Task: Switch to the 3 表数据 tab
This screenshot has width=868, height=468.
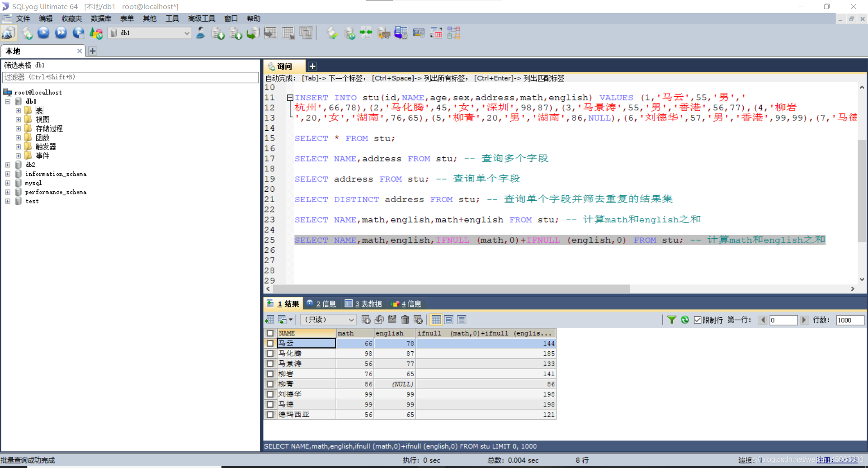Action: click(x=363, y=304)
